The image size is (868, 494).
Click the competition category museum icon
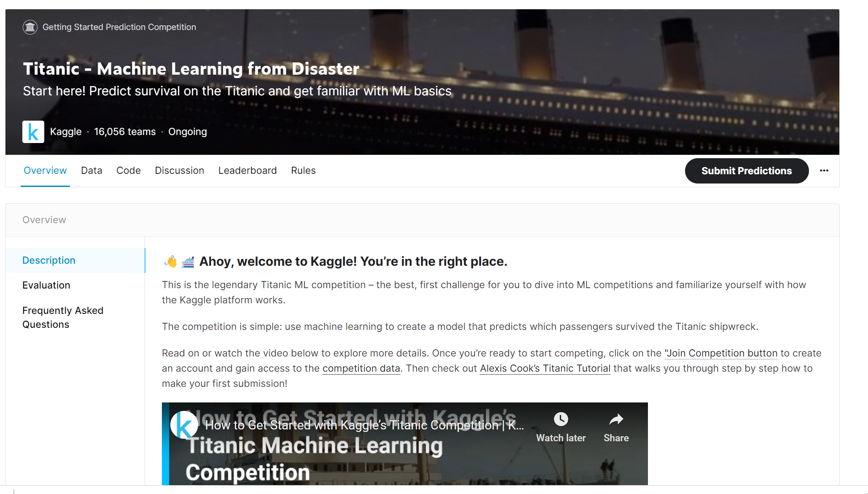[x=30, y=27]
